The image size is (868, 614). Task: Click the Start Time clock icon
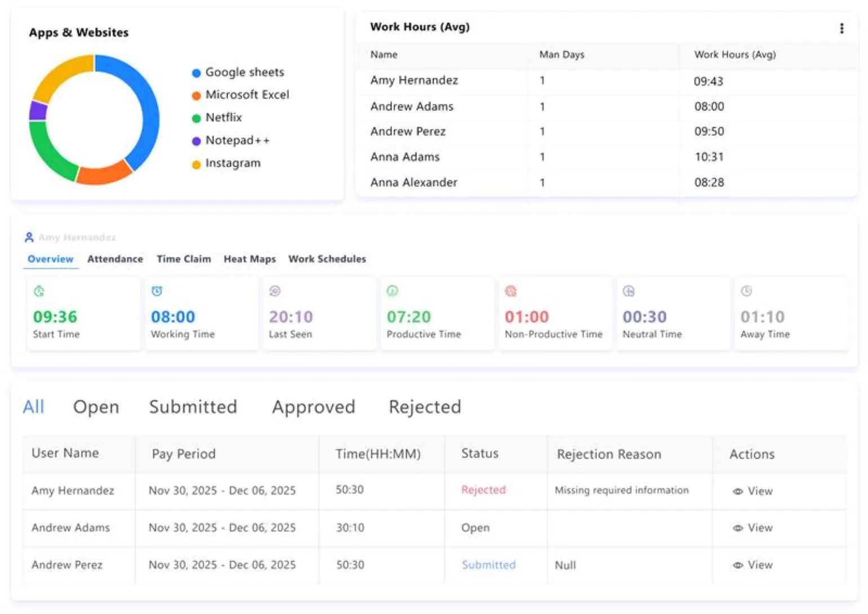[x=38, y=291]
